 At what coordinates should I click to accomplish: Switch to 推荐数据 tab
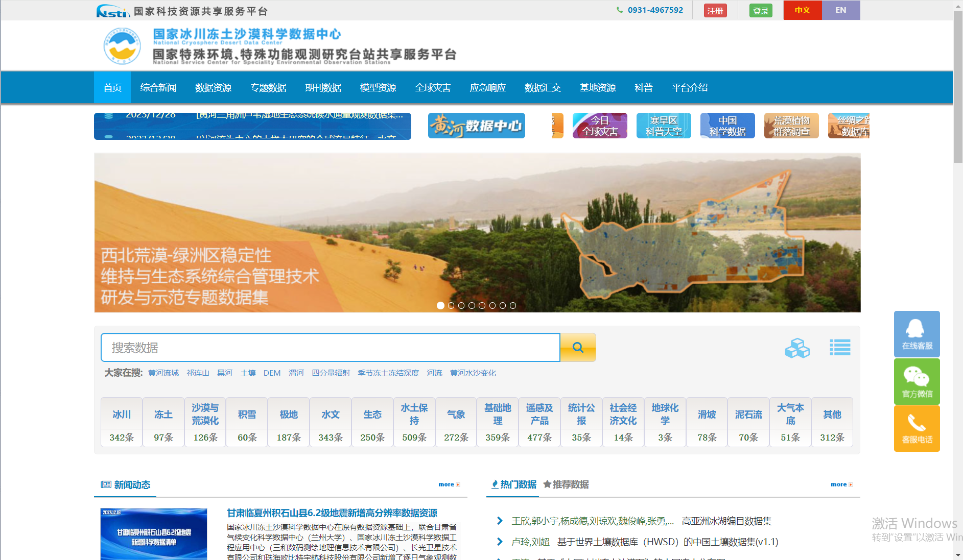566,484
